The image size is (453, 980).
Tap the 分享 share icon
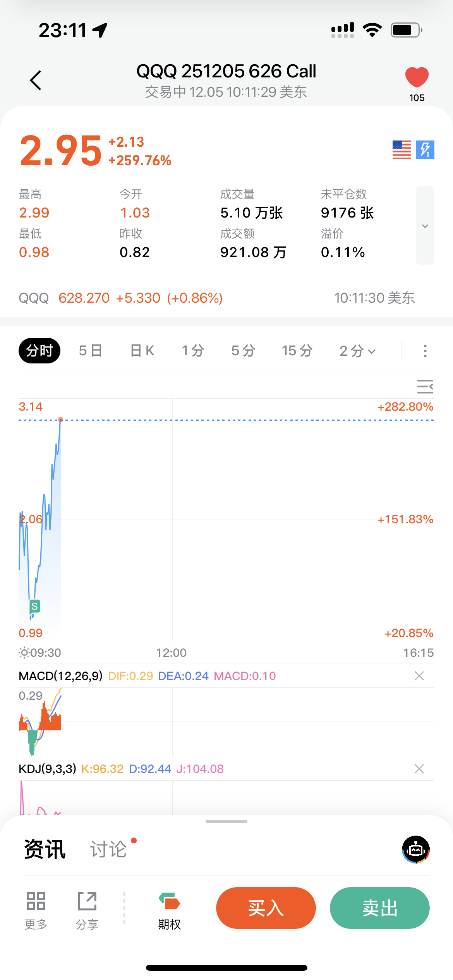87,908
